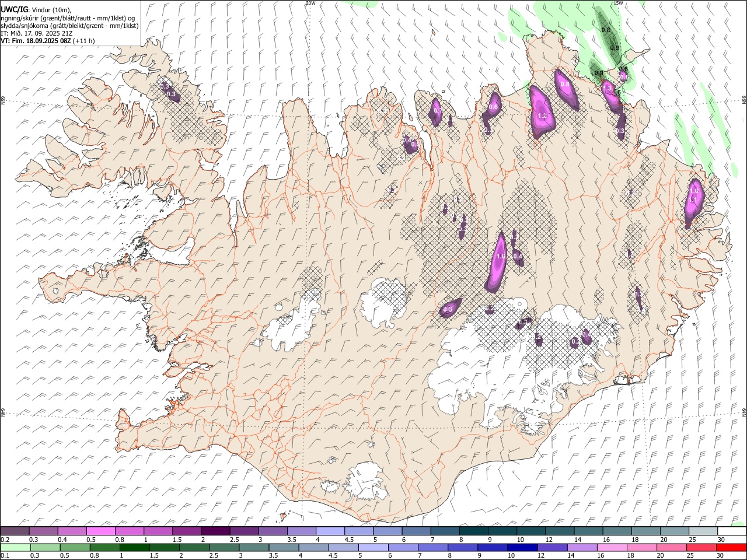Viewport: 747px width, 560px height.
Task: Select dark purple swatch labeled 2 in upper legend
Action: (215, 531)
